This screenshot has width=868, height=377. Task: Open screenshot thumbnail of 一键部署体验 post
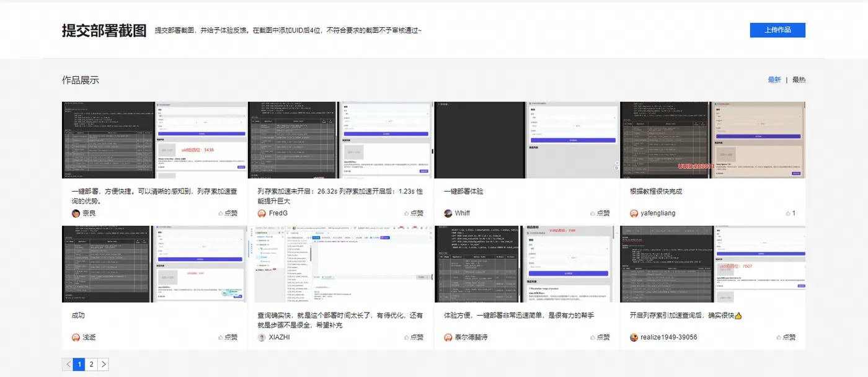tap(526, 140)
